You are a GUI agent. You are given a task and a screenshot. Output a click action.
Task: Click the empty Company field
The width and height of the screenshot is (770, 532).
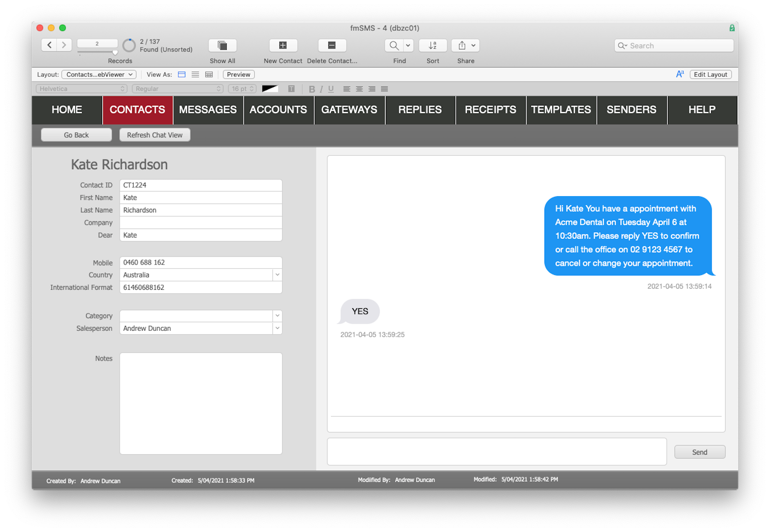[x=201, y=222]
